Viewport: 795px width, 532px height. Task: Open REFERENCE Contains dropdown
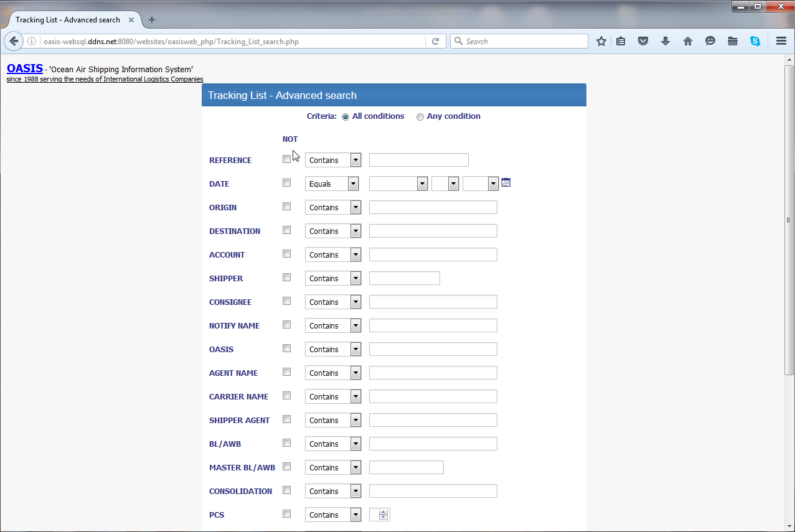coord(333,160)
